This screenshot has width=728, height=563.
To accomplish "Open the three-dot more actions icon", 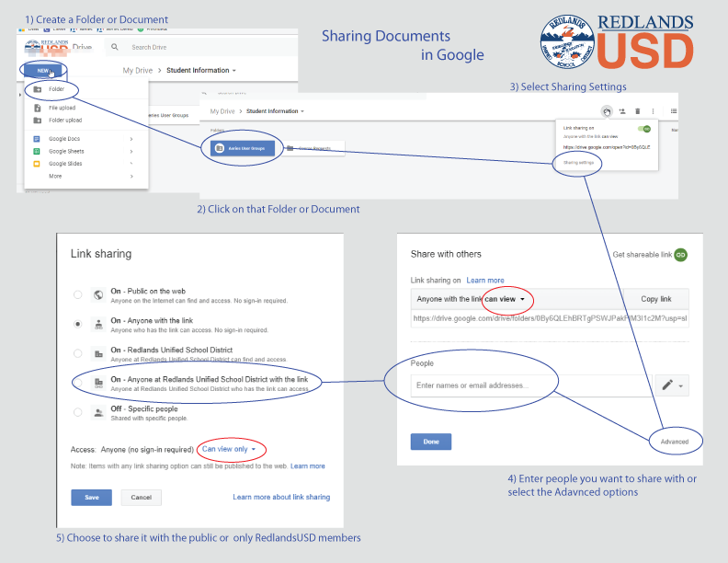I will coord(653,111).
